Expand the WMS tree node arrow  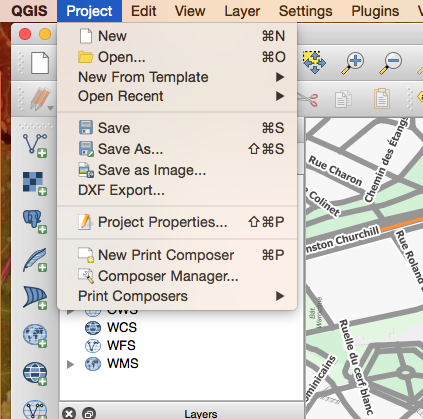pos(70,364)
